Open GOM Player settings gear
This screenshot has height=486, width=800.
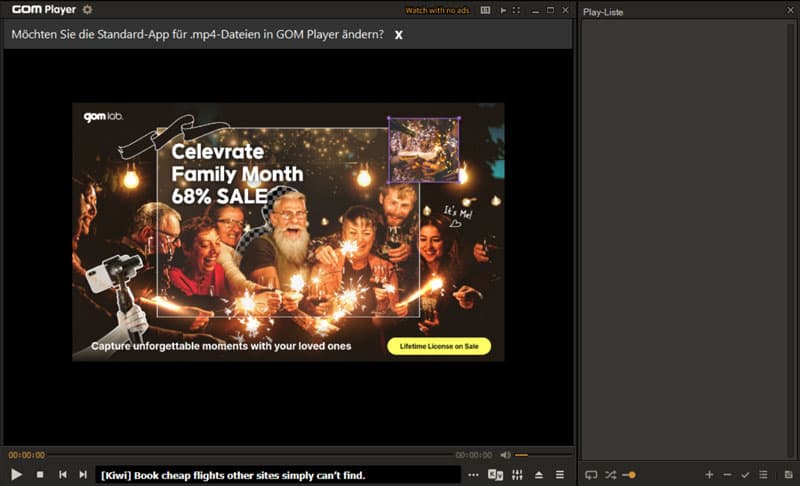click(x=88, y=9)
